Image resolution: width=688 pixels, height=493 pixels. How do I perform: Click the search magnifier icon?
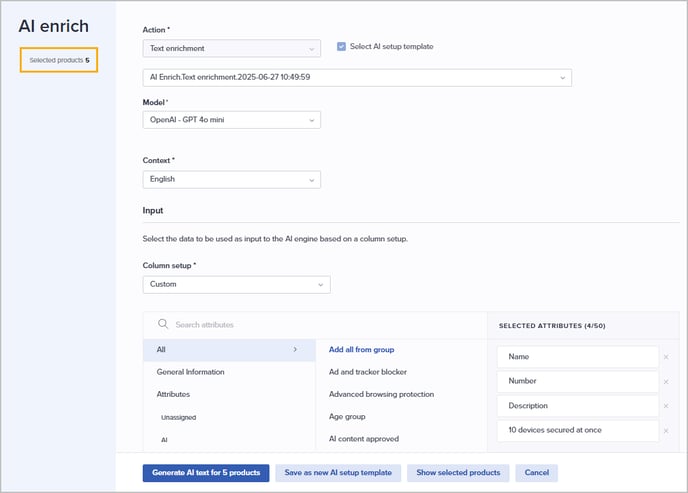click(163, 324)
